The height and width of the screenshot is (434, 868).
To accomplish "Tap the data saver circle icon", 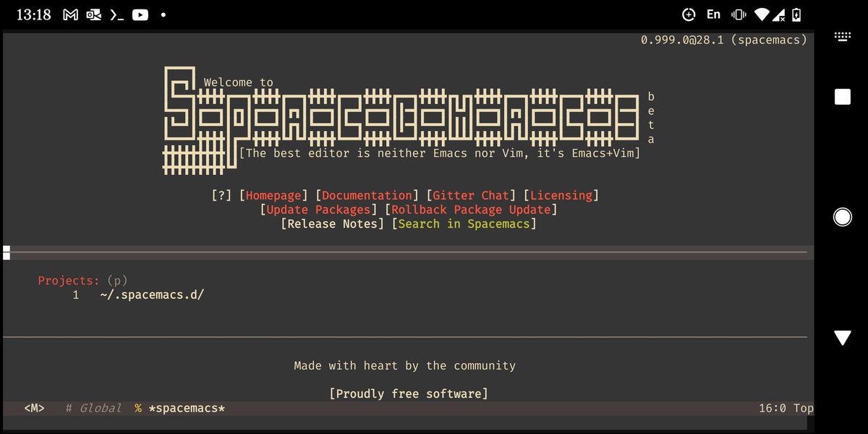I will point(689,14).
